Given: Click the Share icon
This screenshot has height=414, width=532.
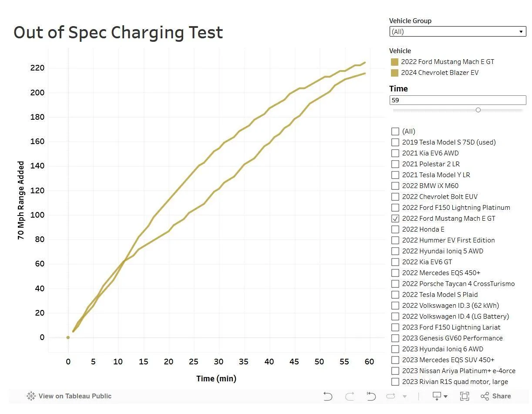Looking at the screenshot, I should 485,396.
